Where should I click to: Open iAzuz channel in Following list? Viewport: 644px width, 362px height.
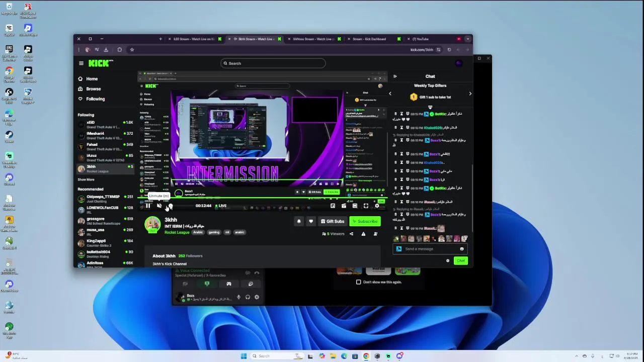[x=106, y=158]
